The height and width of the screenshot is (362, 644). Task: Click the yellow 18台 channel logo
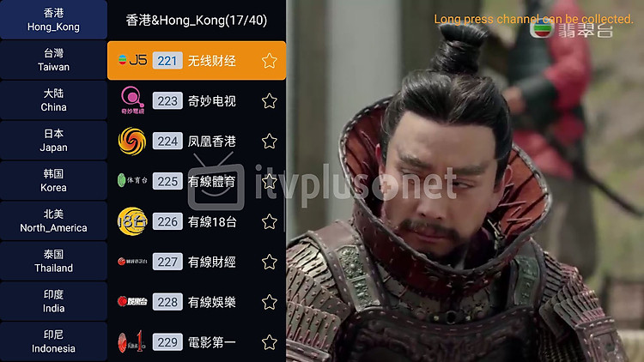pyautogui.click(x=132, y=221)
